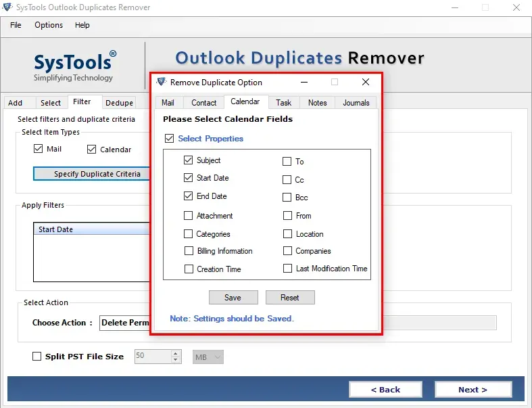Select the Start Date row in Apply Filters
The image size is (532, 408).
[x=92, y=229]
